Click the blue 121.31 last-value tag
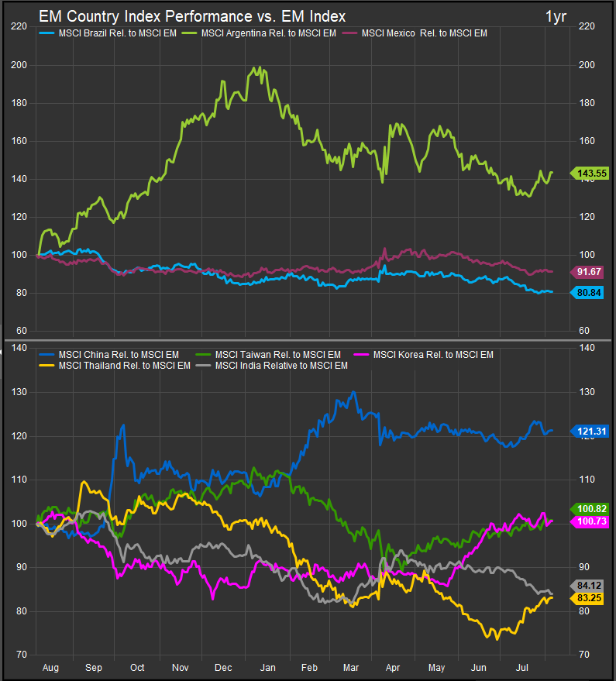This screenshot has height=681, width=616. click(590, 432)
